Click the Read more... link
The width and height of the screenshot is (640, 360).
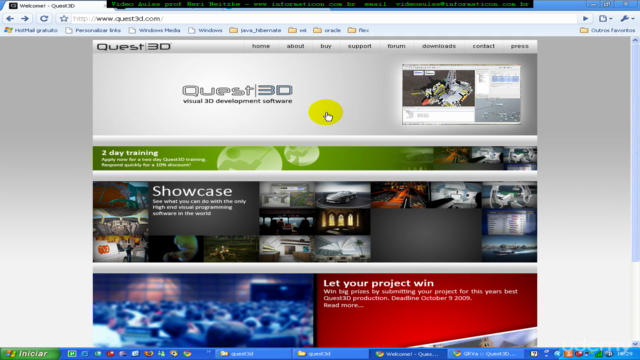click(x=343, y=305)
